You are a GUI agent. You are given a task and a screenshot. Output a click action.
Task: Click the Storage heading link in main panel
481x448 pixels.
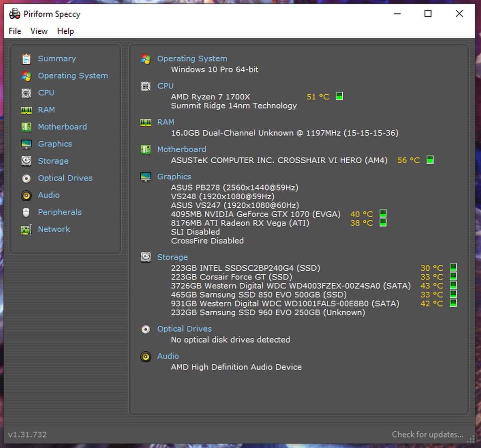click(172, 257)
